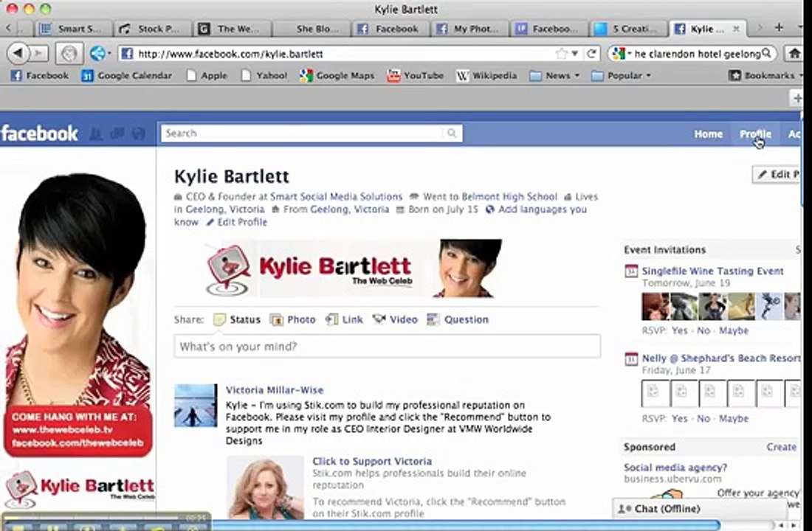Close the Kylie tab
The height and width of the screenshot is (531, 812).
coord(735,29)
